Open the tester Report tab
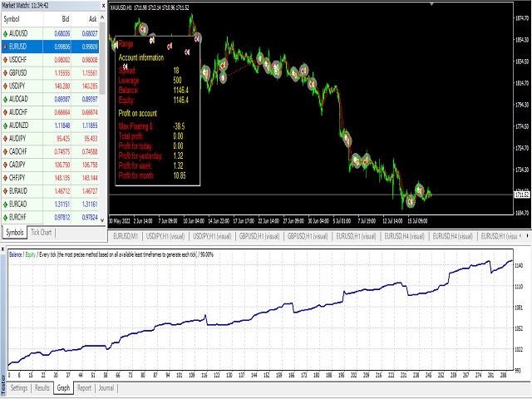This screenshot has width=532, height=399. 84,387
